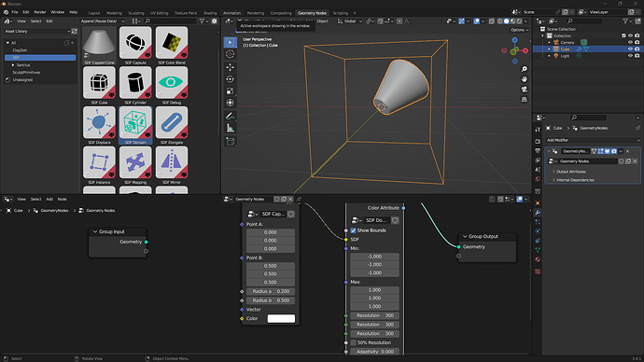Click the asset browser search field
644x362 pixels.
170,21
